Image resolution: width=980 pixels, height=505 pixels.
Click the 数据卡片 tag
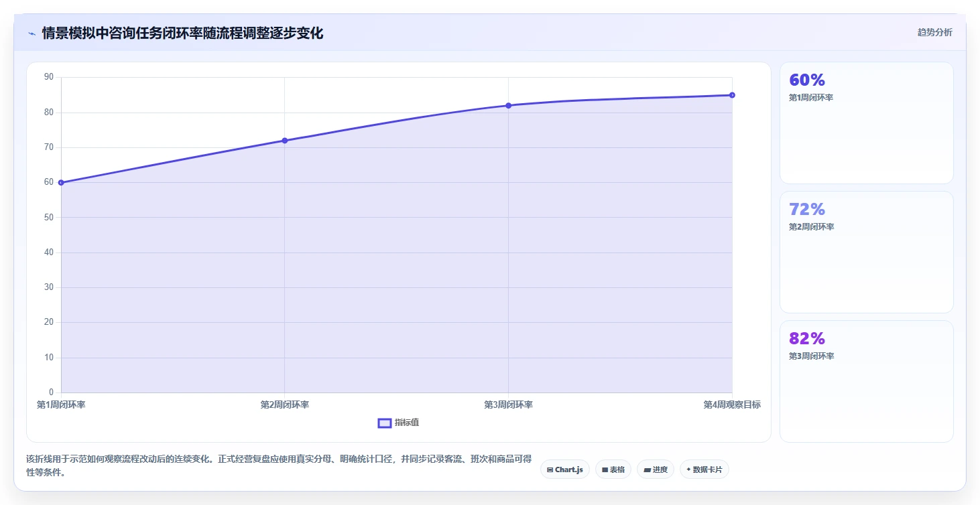[705, 470]
